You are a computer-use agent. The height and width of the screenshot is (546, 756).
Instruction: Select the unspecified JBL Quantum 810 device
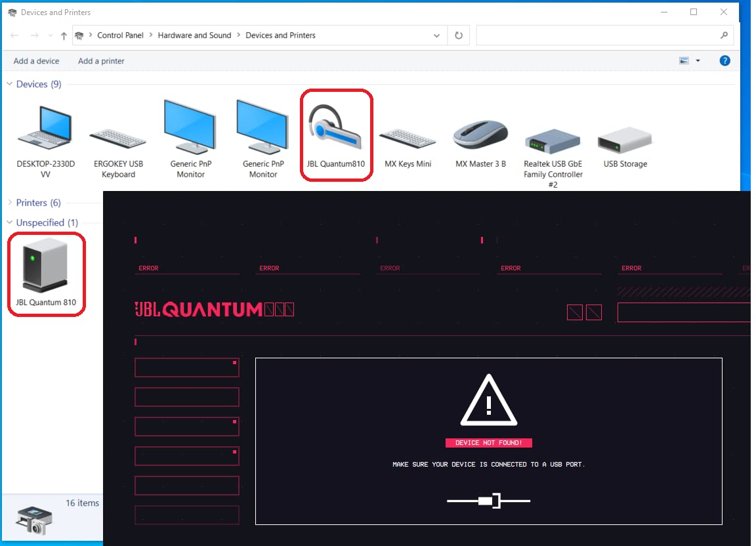(x=46, y=274)
